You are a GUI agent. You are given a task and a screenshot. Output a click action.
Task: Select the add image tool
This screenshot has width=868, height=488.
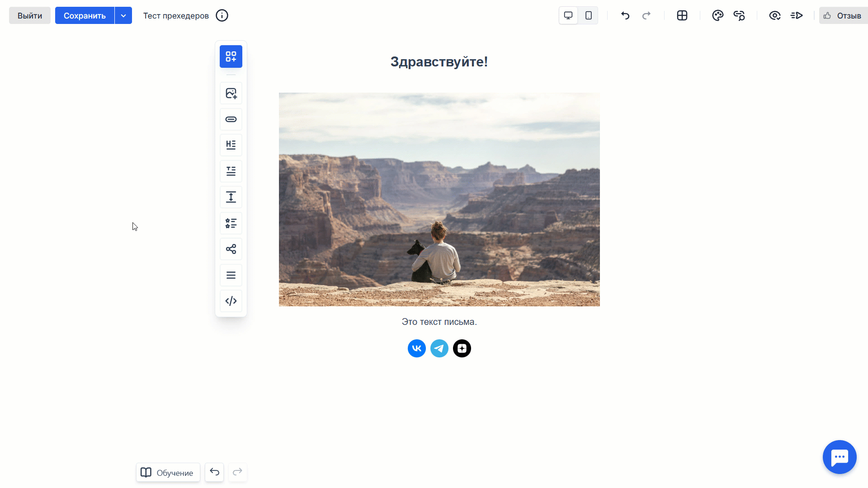click(231, 93)
